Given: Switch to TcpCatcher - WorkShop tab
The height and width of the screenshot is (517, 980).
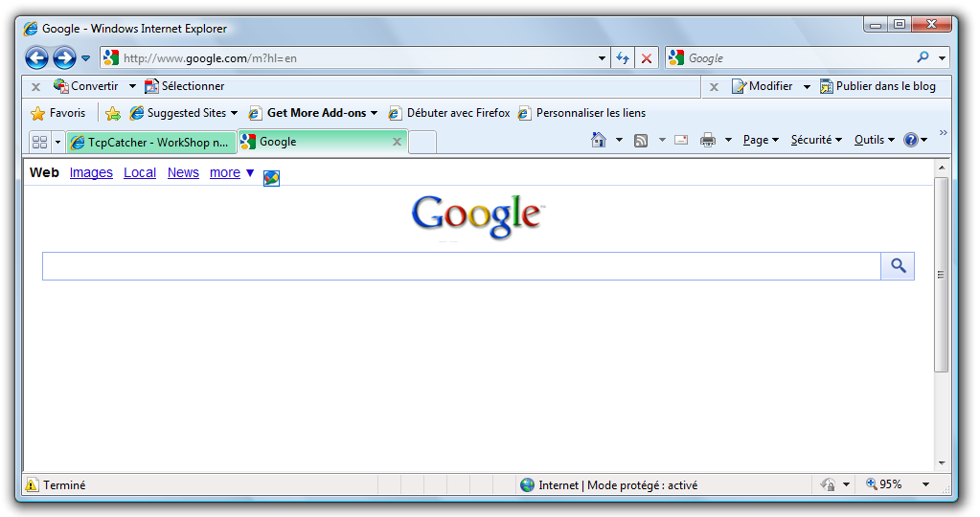Looking at the screenshot, I should [x=150, y=143].
